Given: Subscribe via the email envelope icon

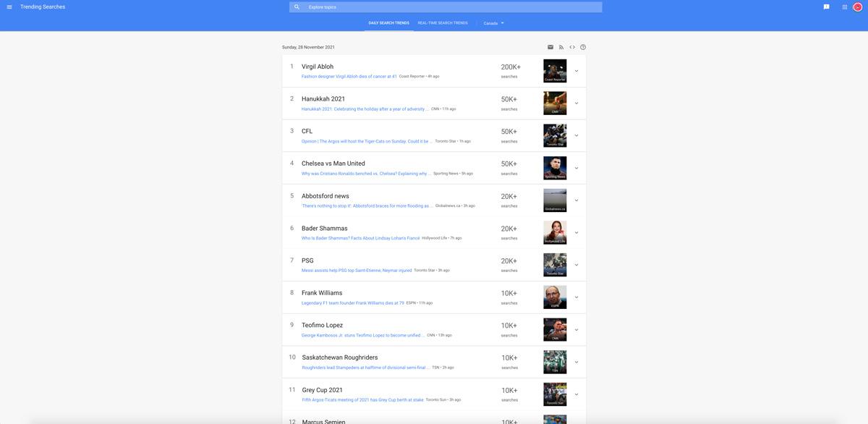Looking at the screenshot, I should (x=550, y=47).
